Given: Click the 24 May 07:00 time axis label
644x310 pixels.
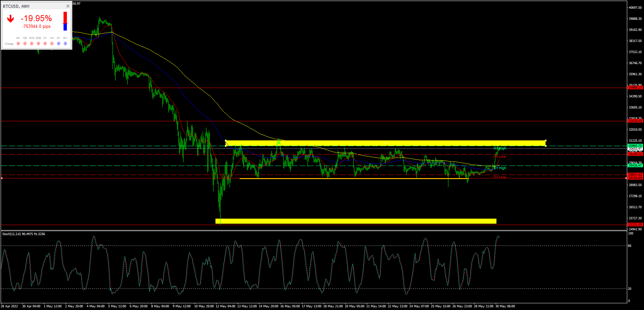Looking at the screenshot, I should (x=419, y=306).
